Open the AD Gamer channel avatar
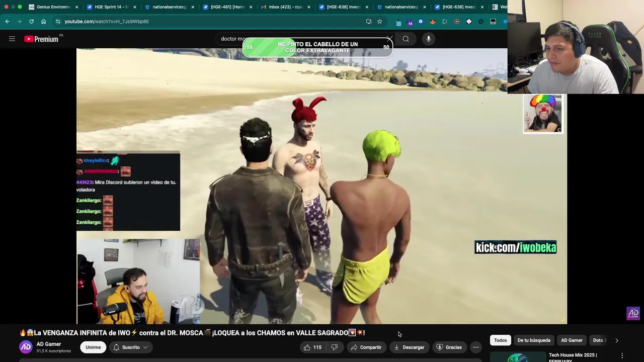 pyautogui.click(x=26, y=347)
